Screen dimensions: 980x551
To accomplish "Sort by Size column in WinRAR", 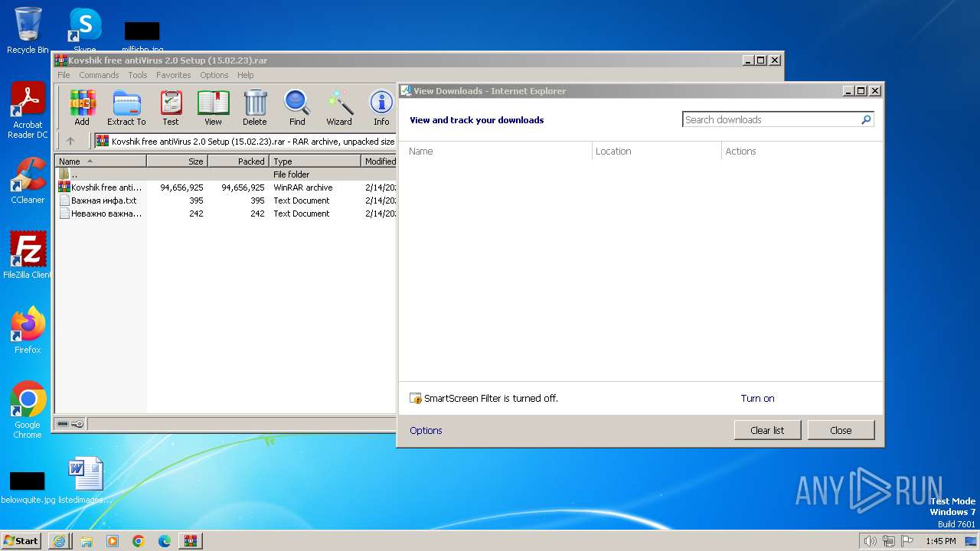I will (x=177, y=161).
